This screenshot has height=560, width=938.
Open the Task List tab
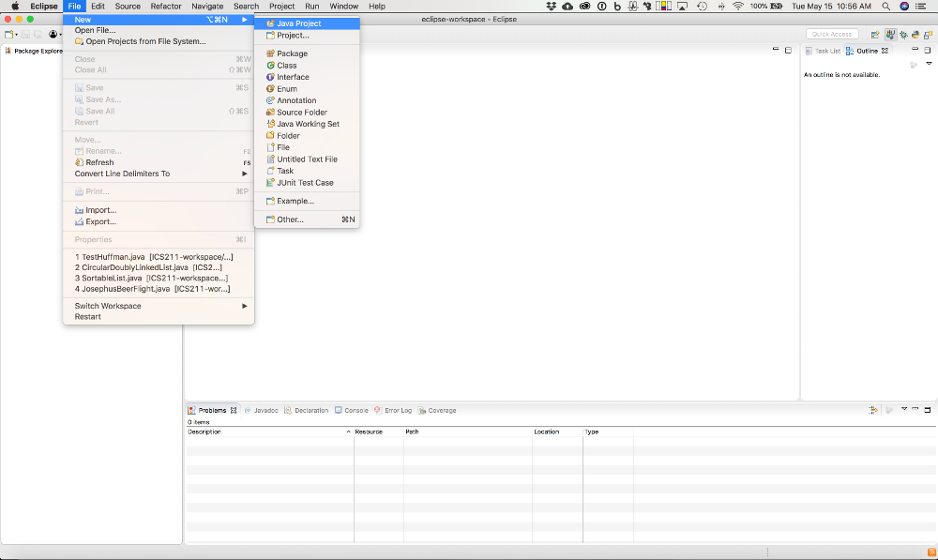pos(826,51)
